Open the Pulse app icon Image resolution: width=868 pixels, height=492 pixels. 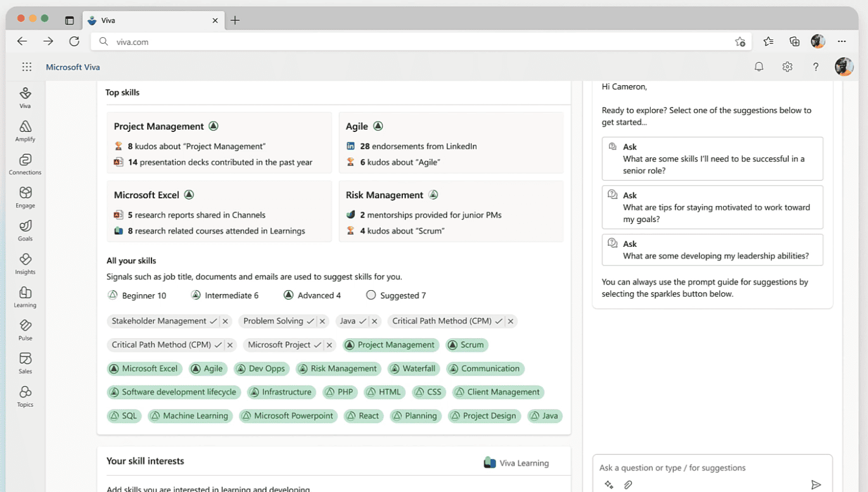(x=25, y=329)
